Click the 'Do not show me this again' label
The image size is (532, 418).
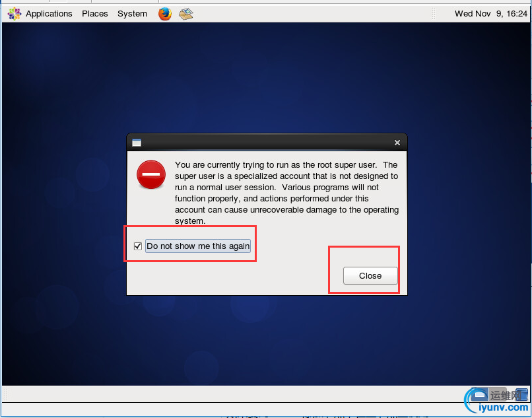(198, 246)
